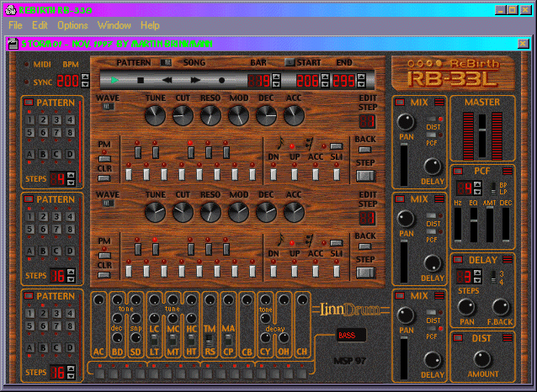The height and width of the screenshot is (392, 537).
Task: Click the first synth's CLR button
Action: (104, 177)
